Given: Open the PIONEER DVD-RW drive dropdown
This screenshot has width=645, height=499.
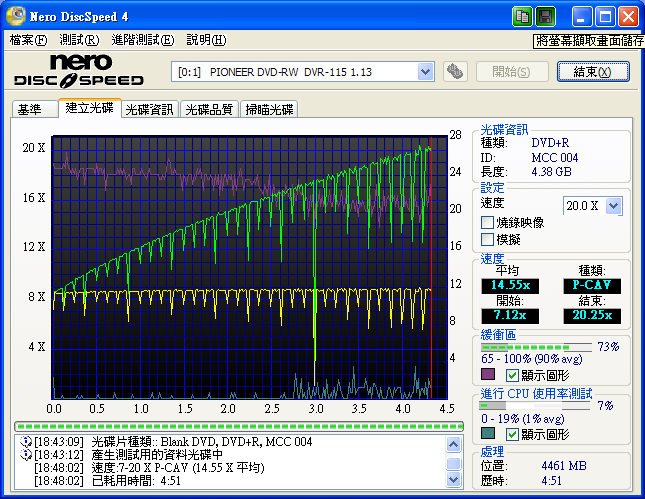Looking at the screenshot, I should tap(425, 72).
